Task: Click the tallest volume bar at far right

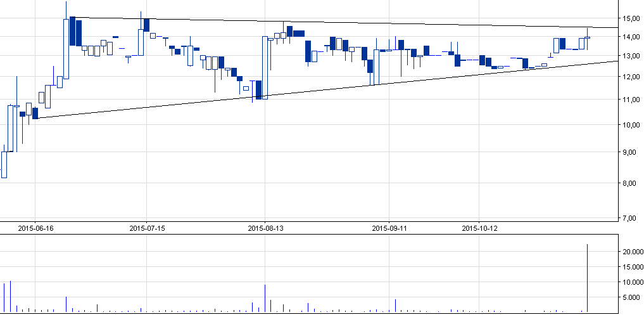Action: point(588,278)
